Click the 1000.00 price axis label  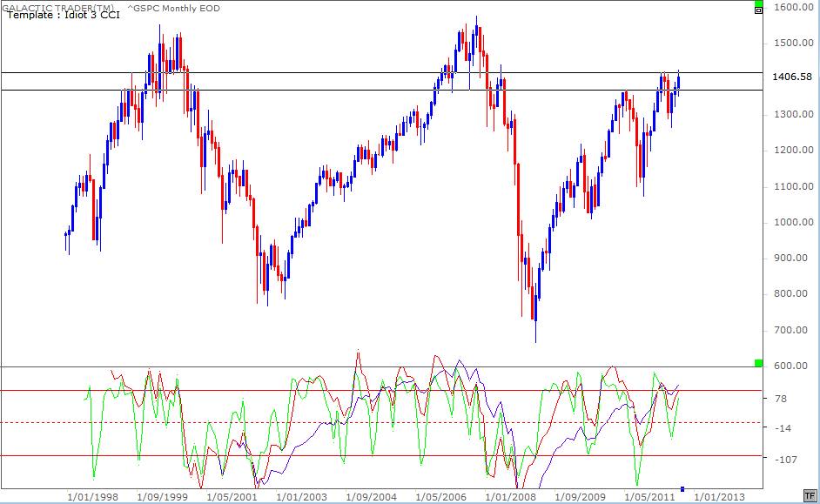tap(794, 222)
